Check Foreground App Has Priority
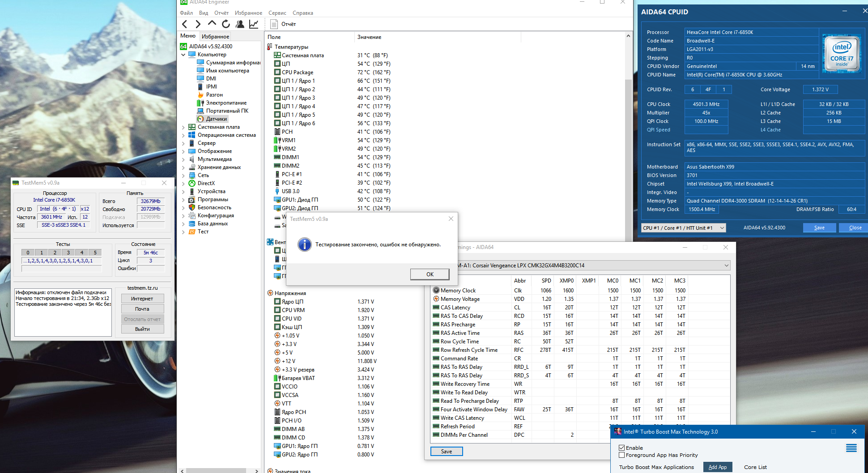Viewport: 868px width, 473px height. [621, 455]
